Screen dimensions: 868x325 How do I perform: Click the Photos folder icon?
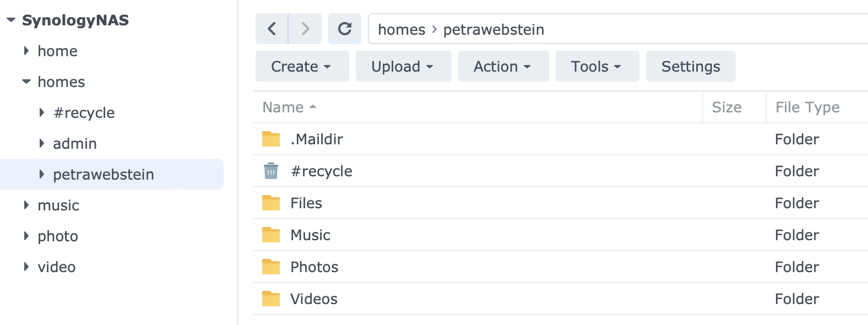click(x=270, y=267)
